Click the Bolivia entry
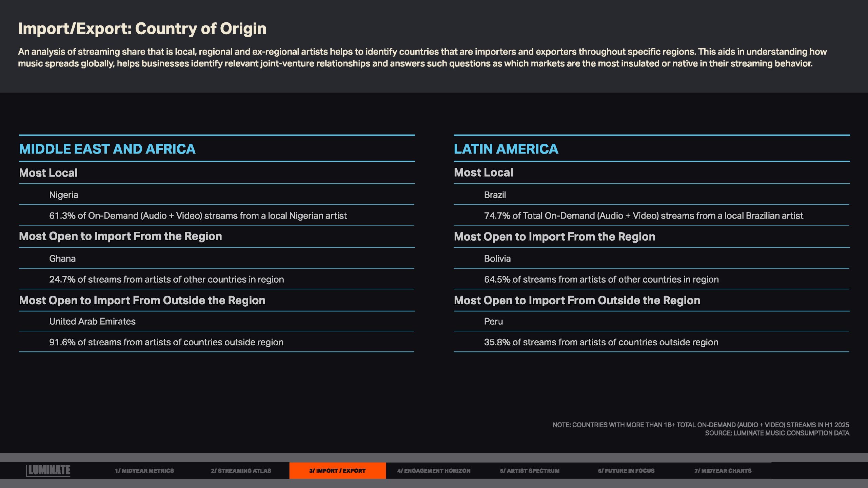The image size is (868, 488). click(x=497, y=259)
